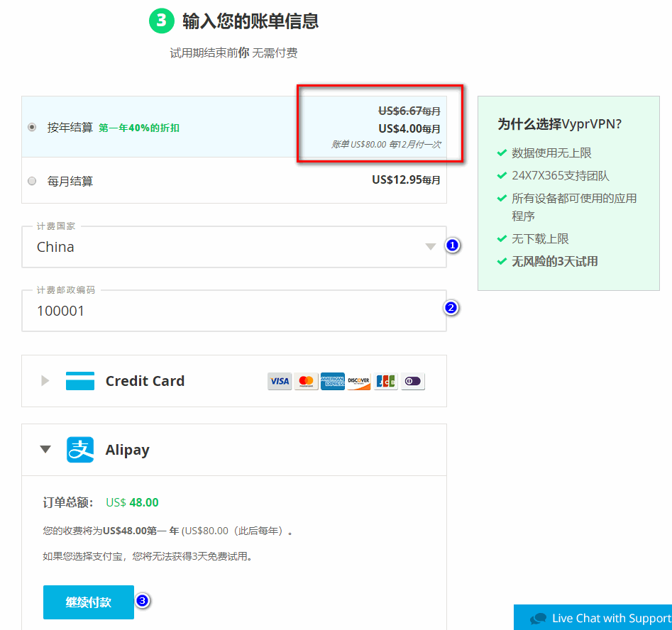Click the green step 3 circle icon
Viewport: 672px width, 630px height.
click(x=162, y=21)
